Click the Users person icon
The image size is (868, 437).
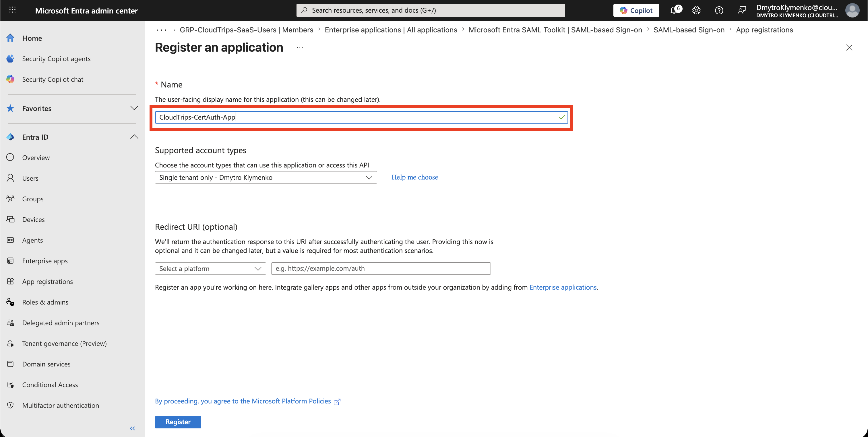(10, 178)
